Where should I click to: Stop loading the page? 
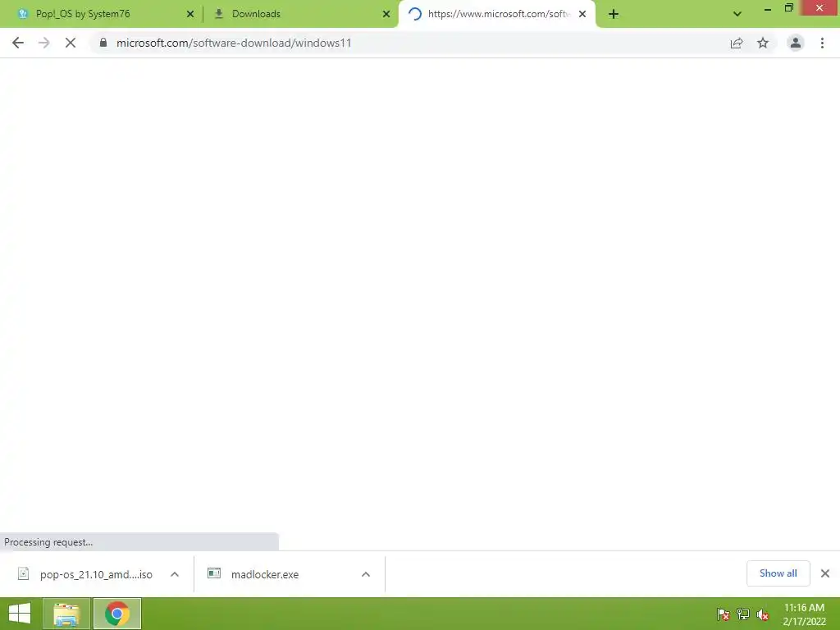[x=71, y=43]
